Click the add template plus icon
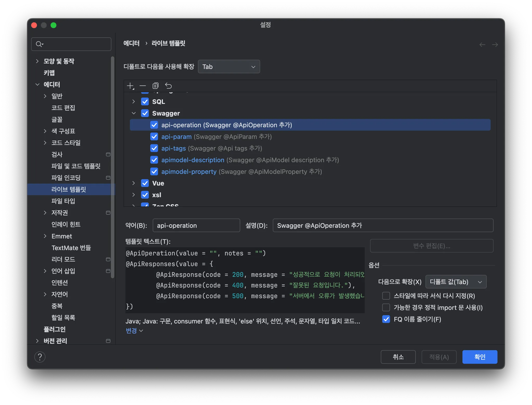Viewport: 532px width, 405px height. 130,86
